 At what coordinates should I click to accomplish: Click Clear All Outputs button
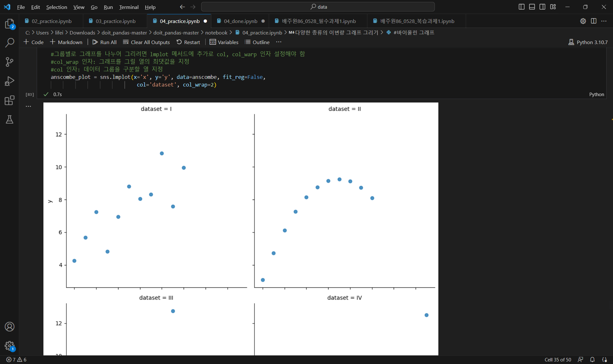[x=146, y=42]
